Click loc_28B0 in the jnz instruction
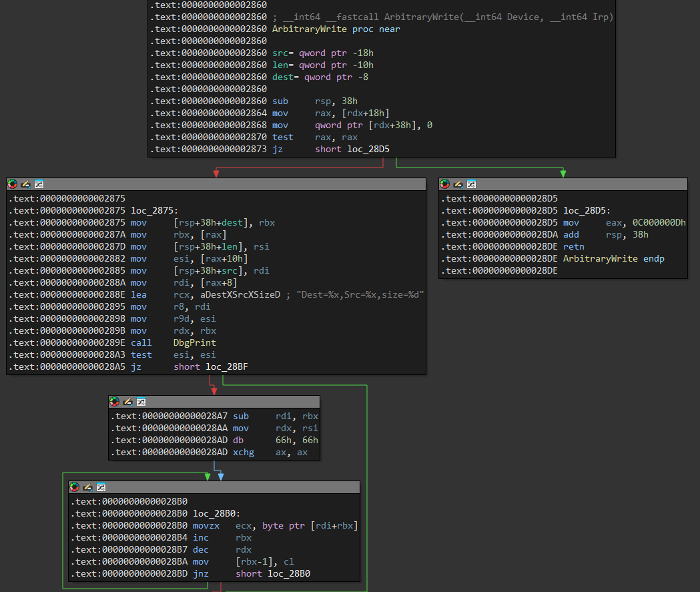The width and height of the screenshot is (700, 592). (x=288, y=574)
